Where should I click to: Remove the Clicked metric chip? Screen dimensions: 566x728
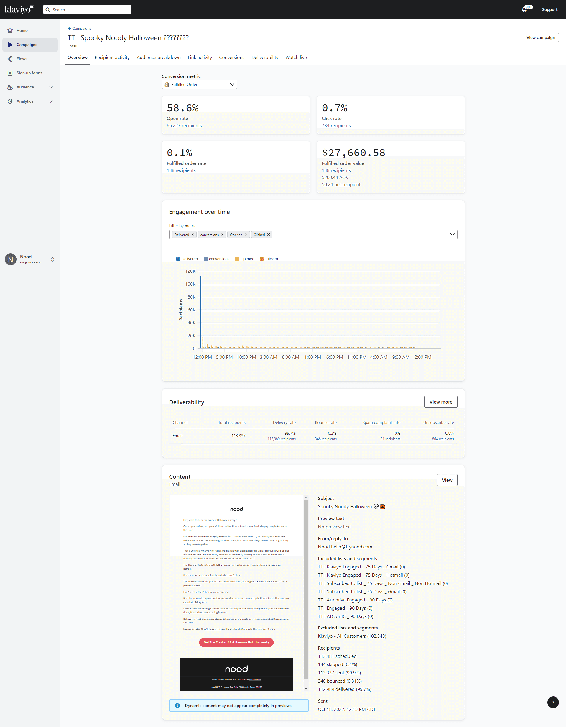coord(269,235)
